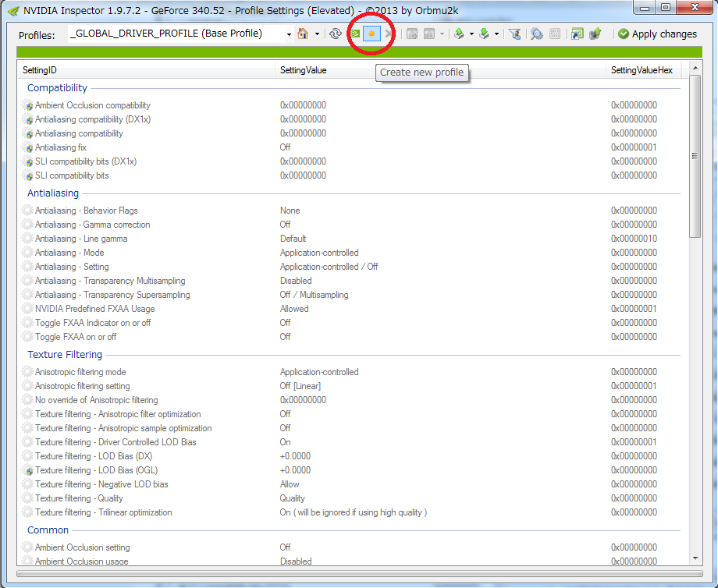This screenshot has height=588, width=718.
Task: Delete the current profile (X icon)
Action: pyautogui.click(x=389, y=34)
